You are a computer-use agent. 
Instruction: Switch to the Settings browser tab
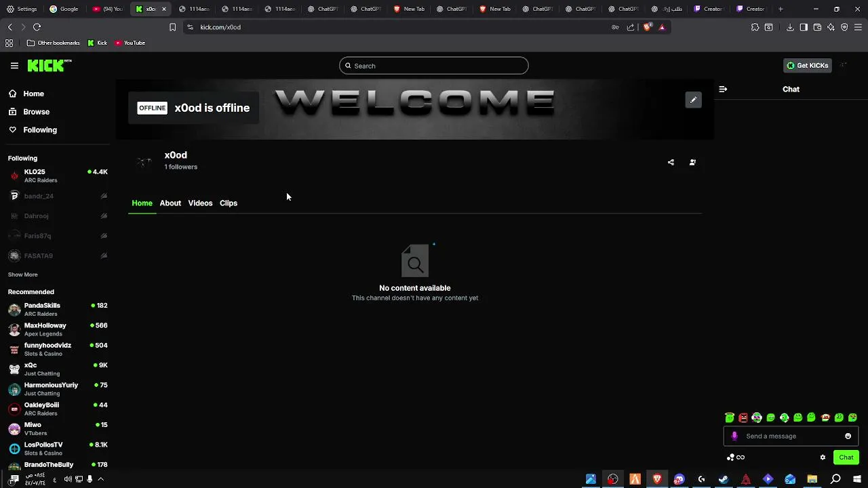22,9
